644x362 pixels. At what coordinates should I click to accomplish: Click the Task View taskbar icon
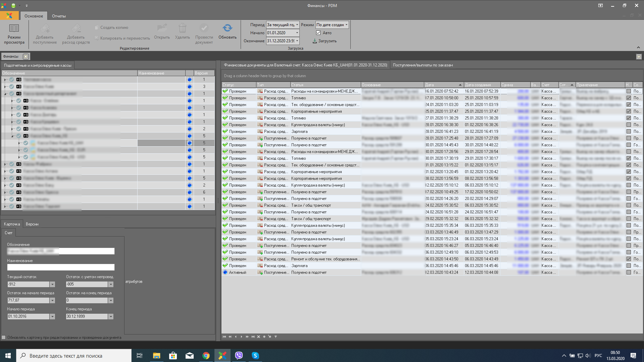pyautogui.click(x=140, y=356)
